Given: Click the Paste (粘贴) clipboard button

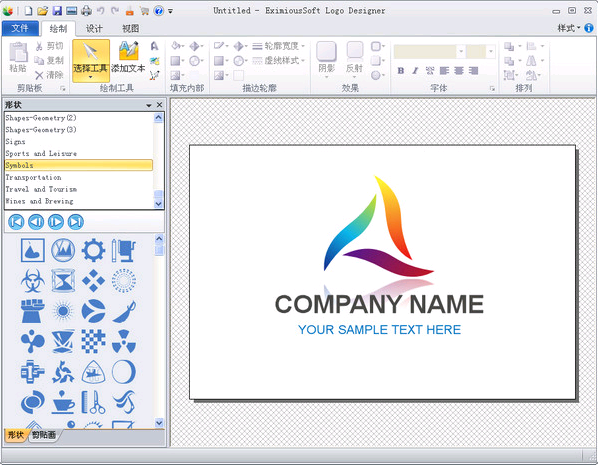Looking at the screenshot, I should tap(18, 57).
